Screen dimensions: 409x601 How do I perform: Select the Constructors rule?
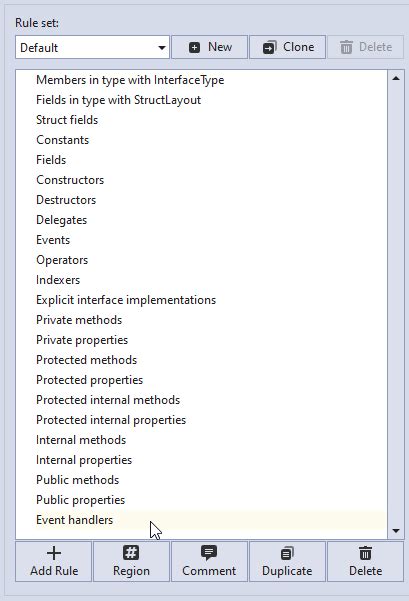[210, 180]
